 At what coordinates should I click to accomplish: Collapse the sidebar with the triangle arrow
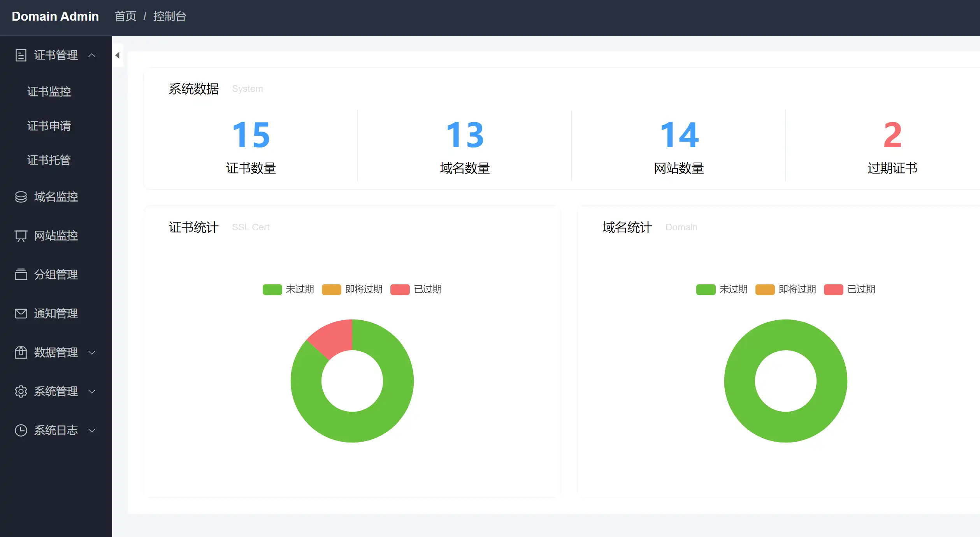pos(117,55)
